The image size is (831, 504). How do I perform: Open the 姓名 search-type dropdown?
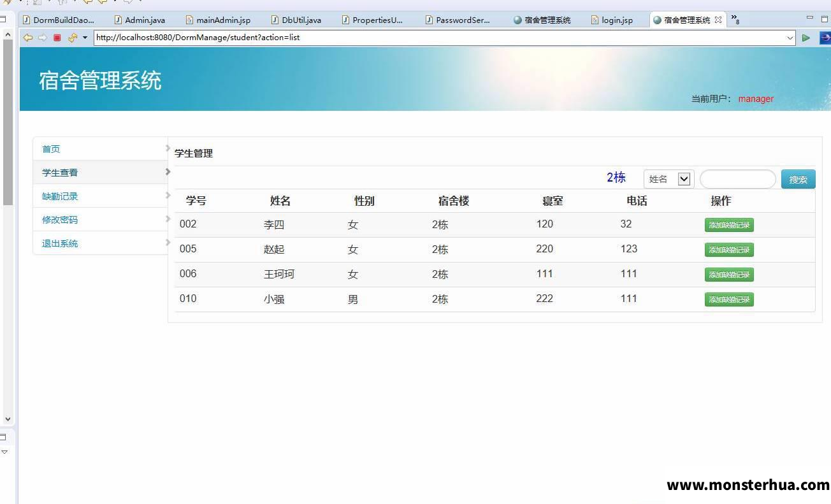point(668,179)
